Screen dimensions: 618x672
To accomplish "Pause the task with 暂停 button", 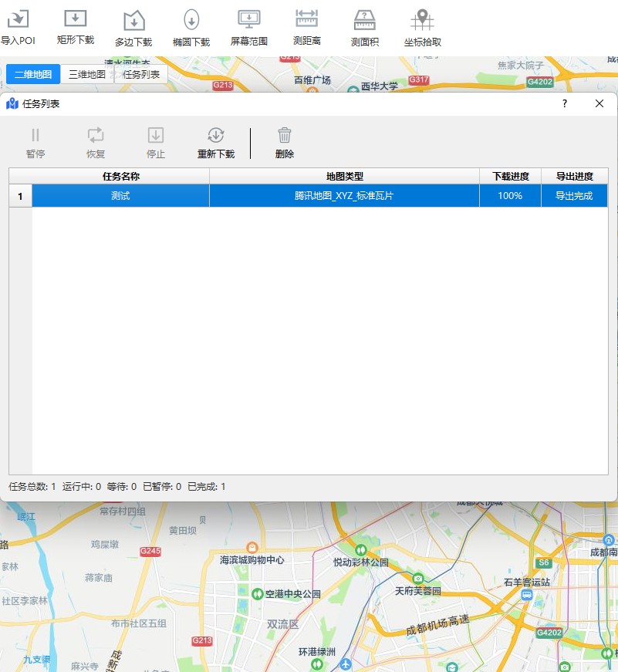I will 35,136.
